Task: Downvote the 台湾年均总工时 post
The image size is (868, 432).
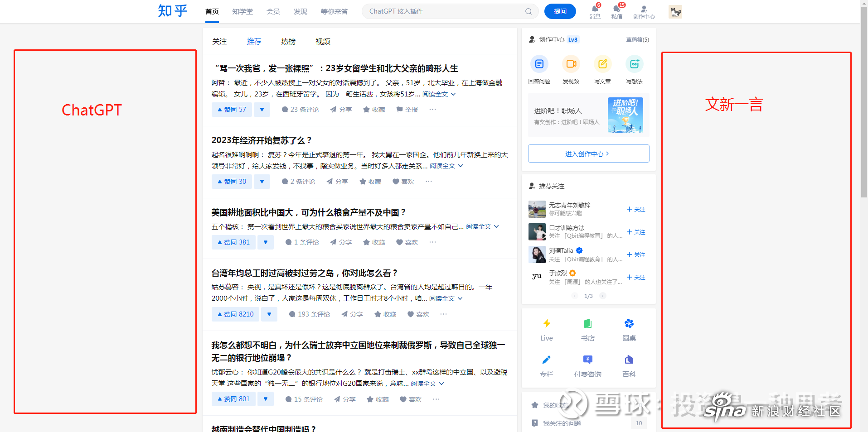Action: pos(269,314)
